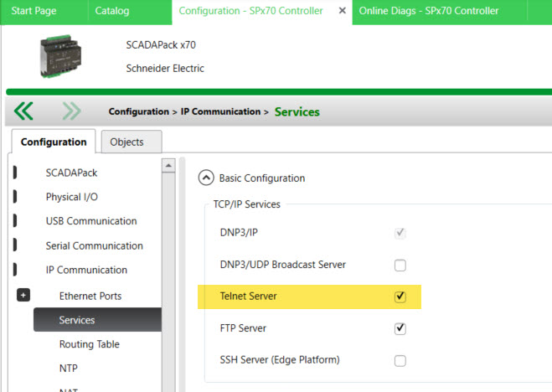552x392 pixels.
Task: Open NTP tree item
Action: click(x=69, y=368)
